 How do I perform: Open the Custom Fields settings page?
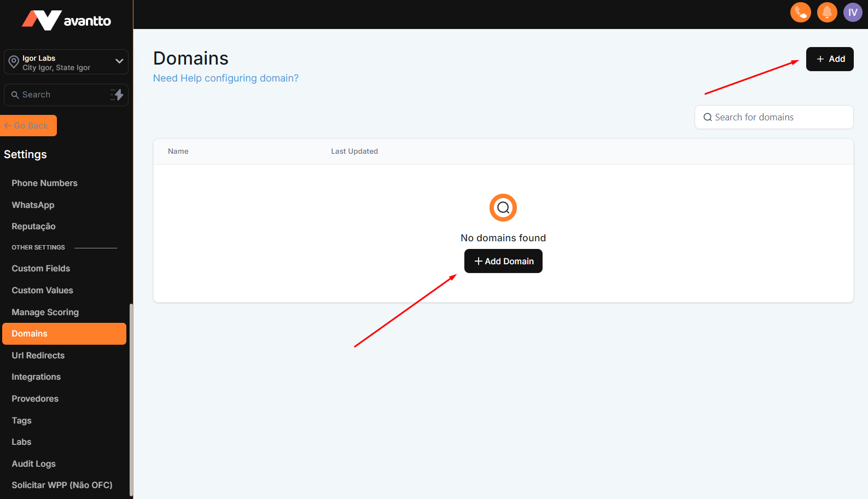tap(40, 269)
